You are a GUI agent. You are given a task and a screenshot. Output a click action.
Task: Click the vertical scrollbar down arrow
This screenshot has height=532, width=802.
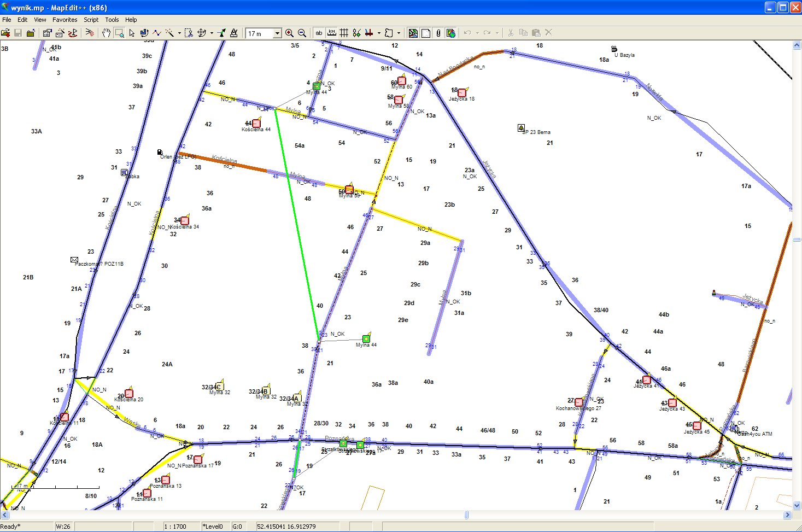pos(797,506)
